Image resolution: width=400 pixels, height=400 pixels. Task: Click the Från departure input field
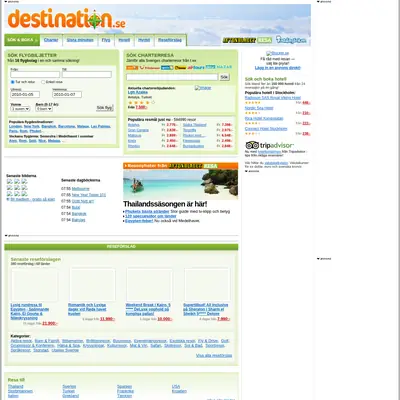35,74
